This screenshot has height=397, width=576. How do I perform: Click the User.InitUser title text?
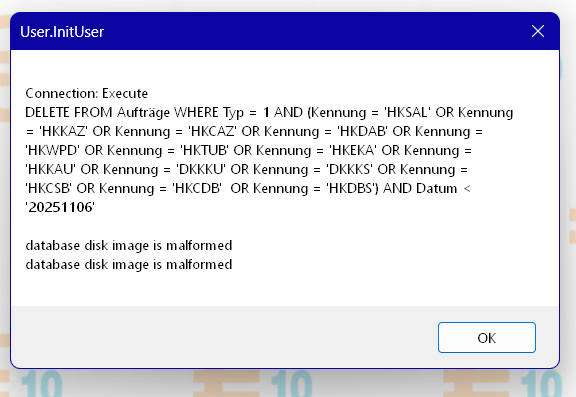point(62,32)
